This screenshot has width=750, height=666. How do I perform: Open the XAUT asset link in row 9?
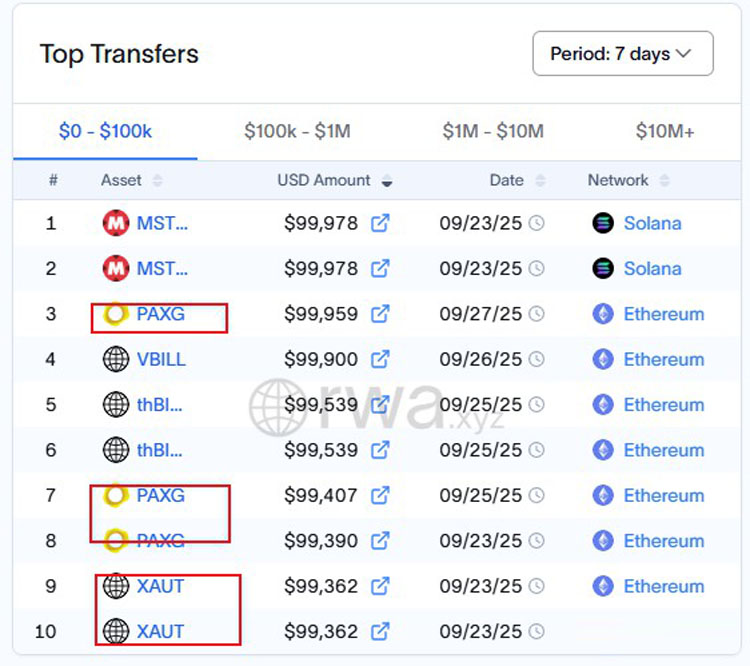[160, 586]
